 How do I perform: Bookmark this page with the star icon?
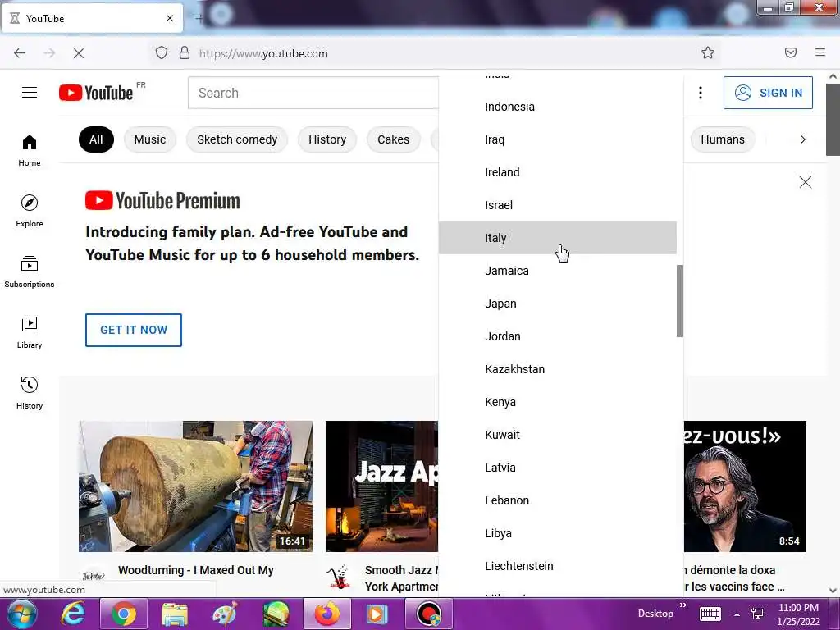[x=708, y=52]
